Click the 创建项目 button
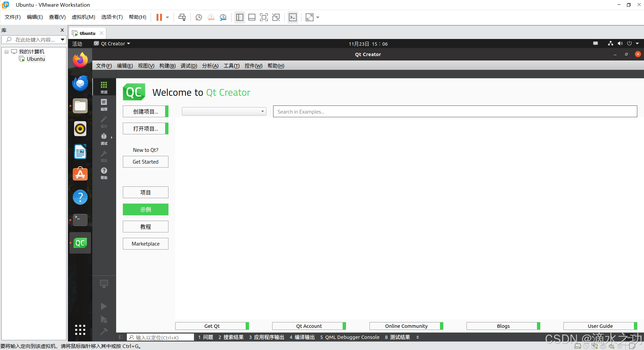 pyautogui.click(x=146, y=112)
